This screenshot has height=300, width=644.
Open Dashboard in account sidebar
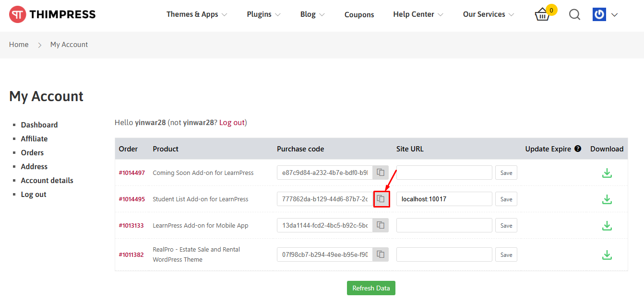39,125
